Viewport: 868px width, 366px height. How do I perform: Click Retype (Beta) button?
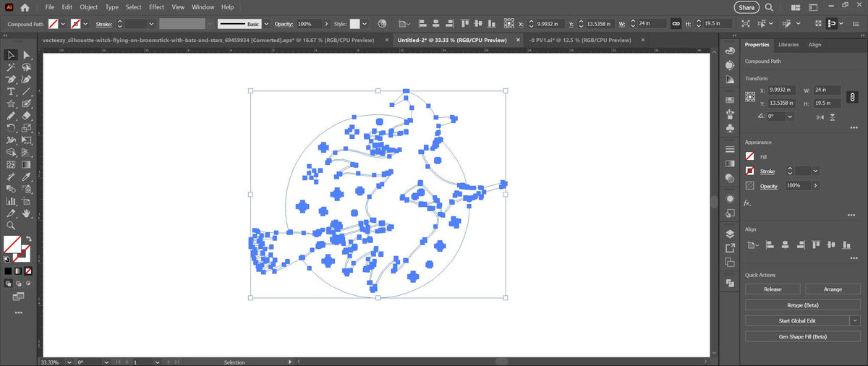803,305
